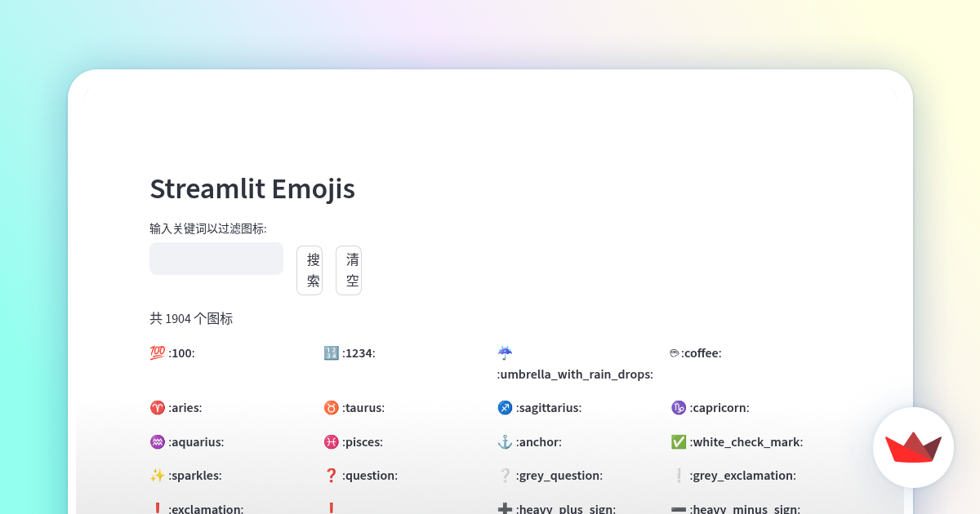Select the red :question: emoji icon
The width and height of the screenshot is (980, 514).
[331, 475]
